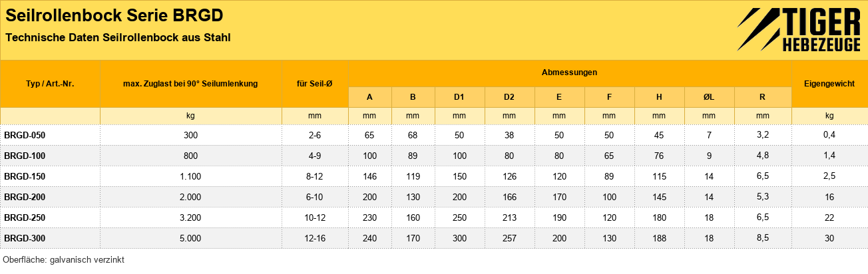Viewport: 868px width, 274px height.
Task: Click the BRGD-200 article number
Action: click(25, 197)
